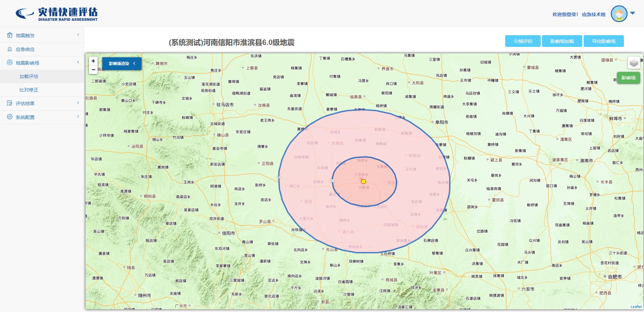Click the 系统配置 gear icon
This screenshot has height=312, width=644.
[x=10, y=117]
